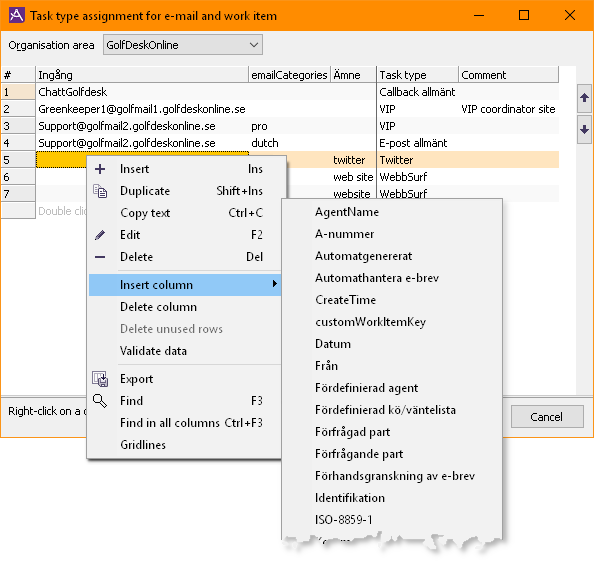Click the plus Insert icon
The width and height of the screenshot is (594, 561).
pos(100,169)
